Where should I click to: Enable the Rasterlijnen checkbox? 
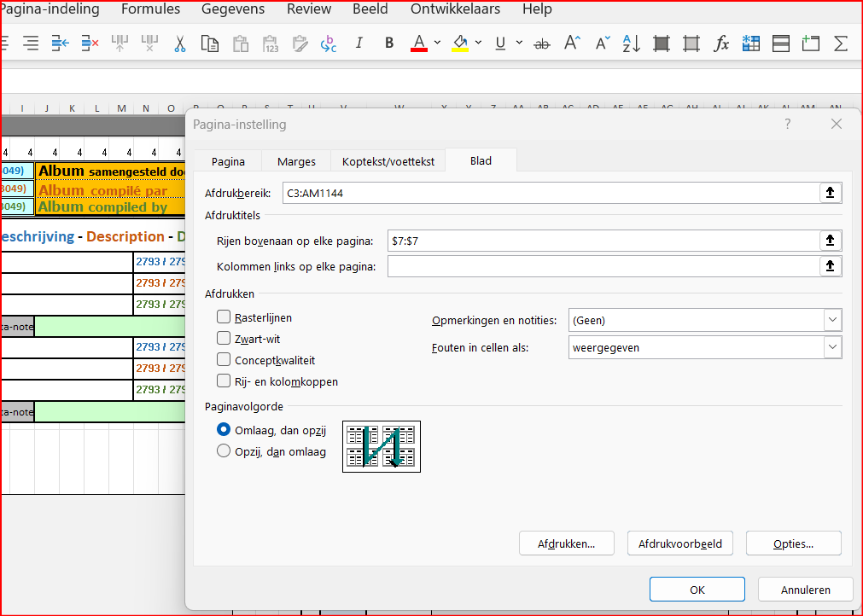pyautogui.click(x=224, y=317)
